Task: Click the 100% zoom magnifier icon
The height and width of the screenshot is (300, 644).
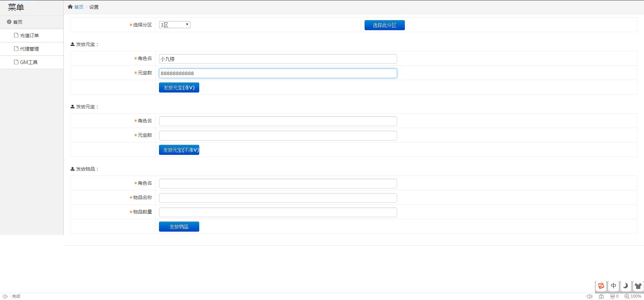Action: pyautogui.click(x=627, y=296)
